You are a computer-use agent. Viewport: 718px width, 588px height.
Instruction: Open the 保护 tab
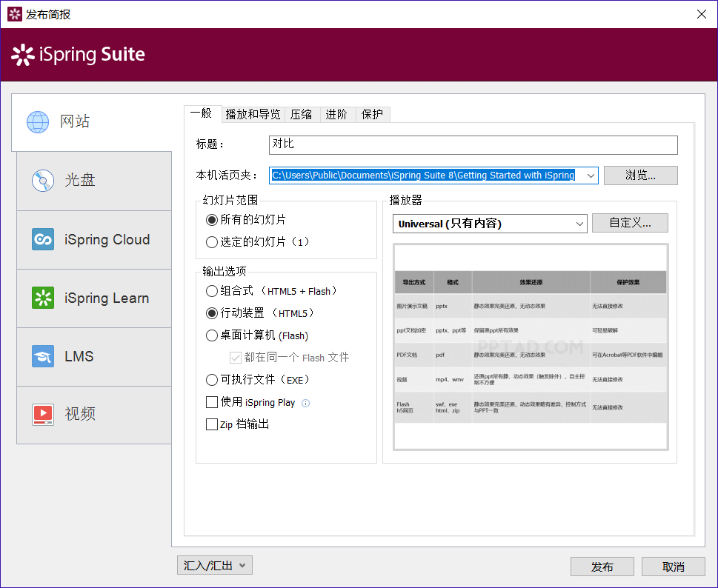pyautogui.click(x=372, y=114)
